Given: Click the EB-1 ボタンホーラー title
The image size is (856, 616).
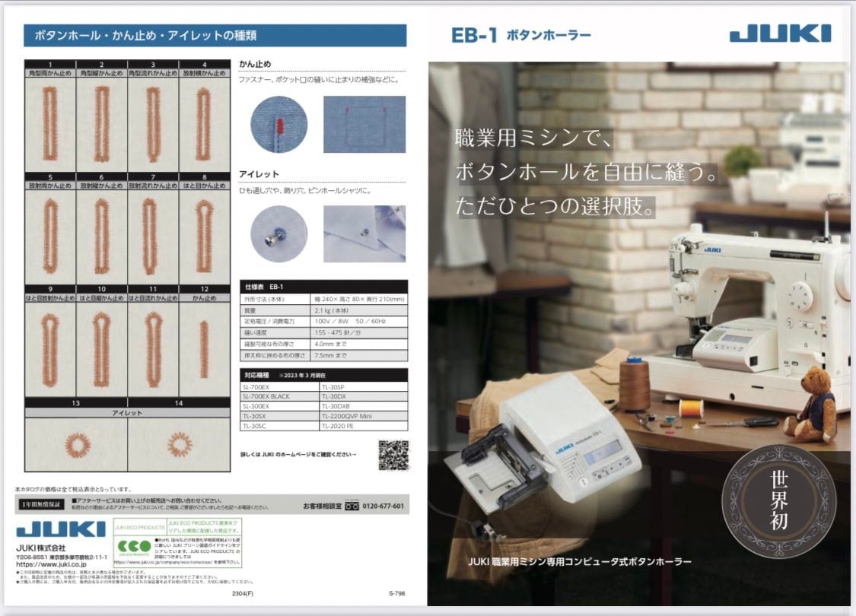Looking at the screenshot, I should pos(520,36).
